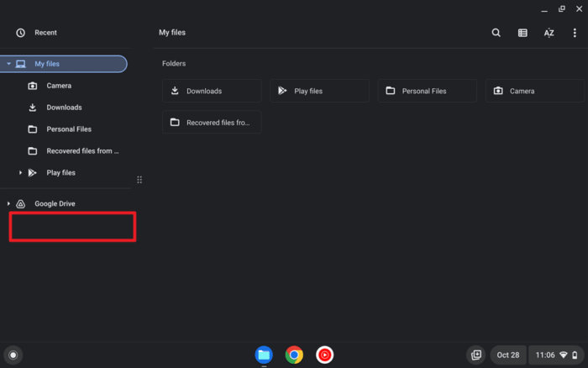Open the three-dot more options menu
Viewport: 588px width, 368px height.
[575, 33]
